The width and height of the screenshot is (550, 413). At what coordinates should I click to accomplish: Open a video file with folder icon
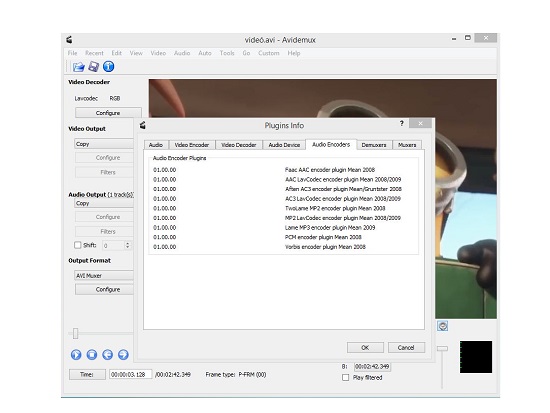click(x=79, y=66)
